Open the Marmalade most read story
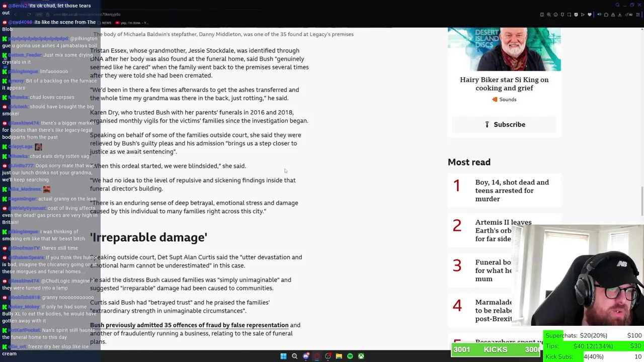644x362 pixels. click(x=494, y=310)
